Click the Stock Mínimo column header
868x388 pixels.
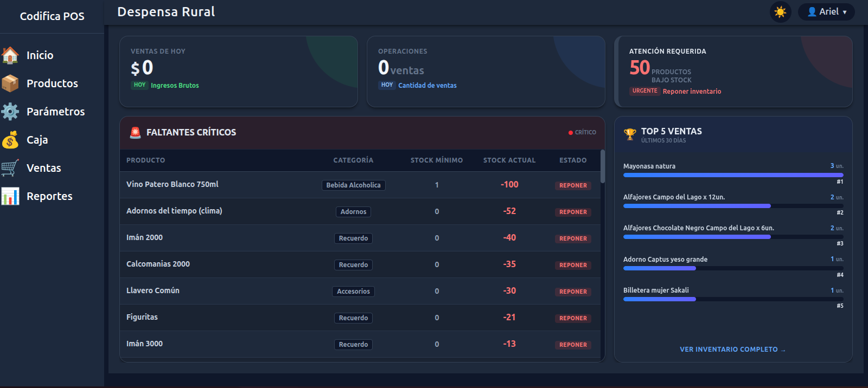click(x=437, y=160)
